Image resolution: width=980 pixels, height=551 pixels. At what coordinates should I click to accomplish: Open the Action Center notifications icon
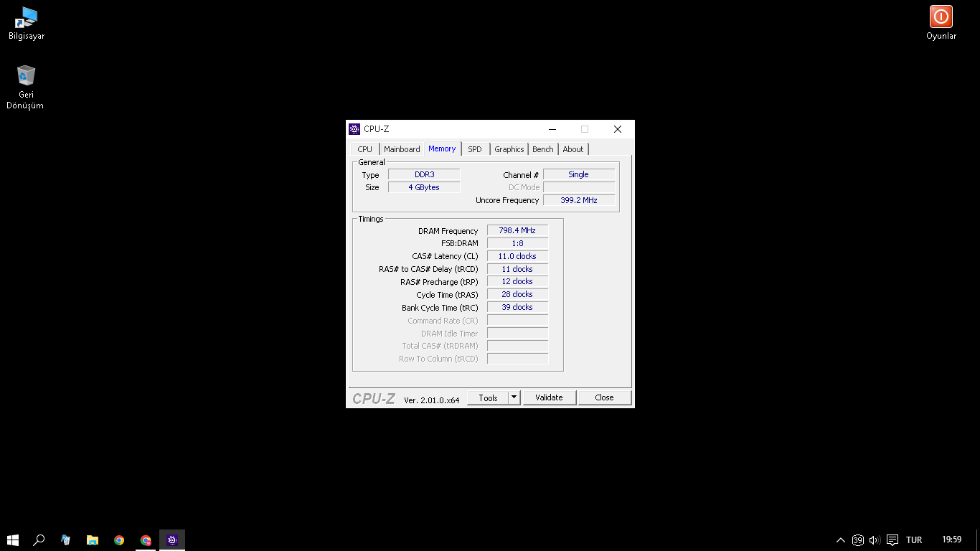(892, 540)
